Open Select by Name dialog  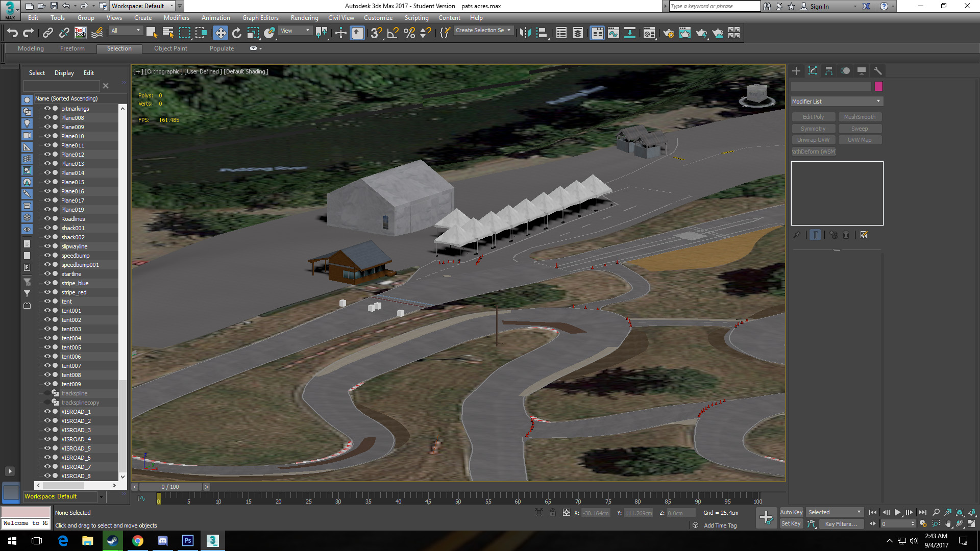click(168, 33)
